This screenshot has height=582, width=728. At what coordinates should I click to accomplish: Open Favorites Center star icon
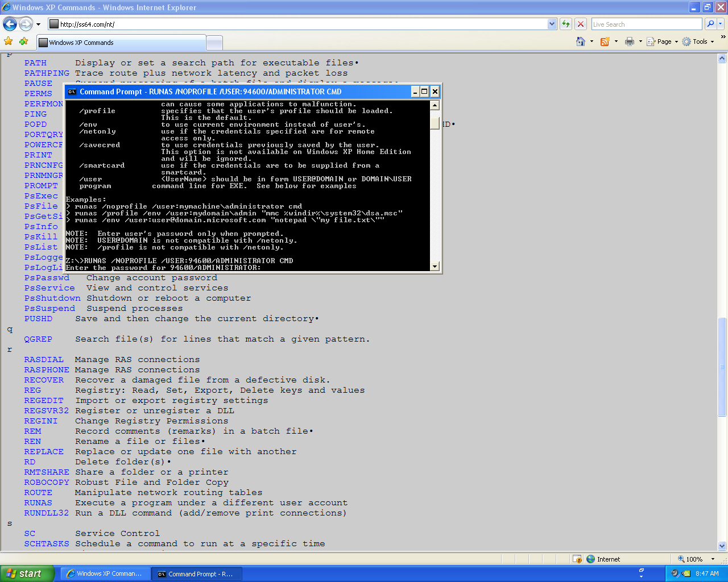pyautogui.click(x=8, y=41)
